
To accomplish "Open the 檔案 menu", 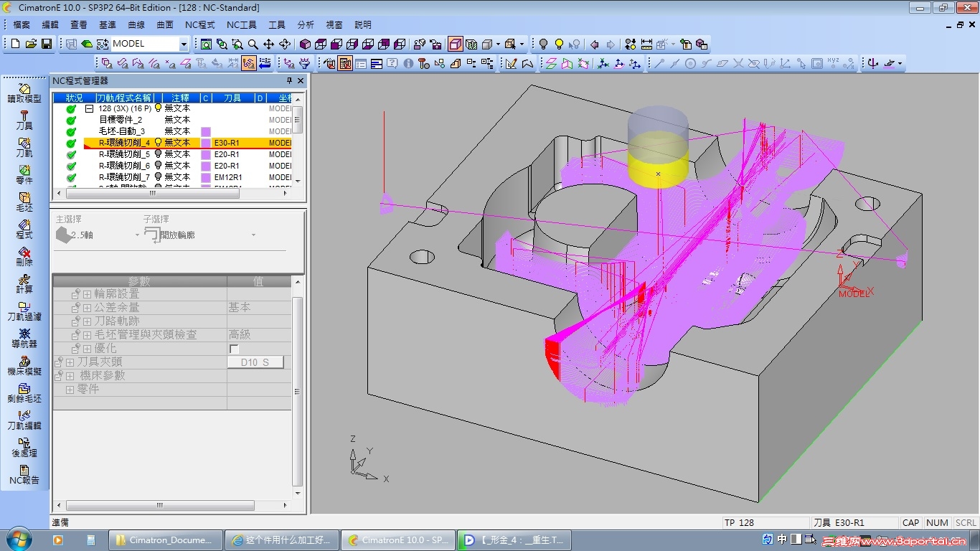I will point(22,24).
